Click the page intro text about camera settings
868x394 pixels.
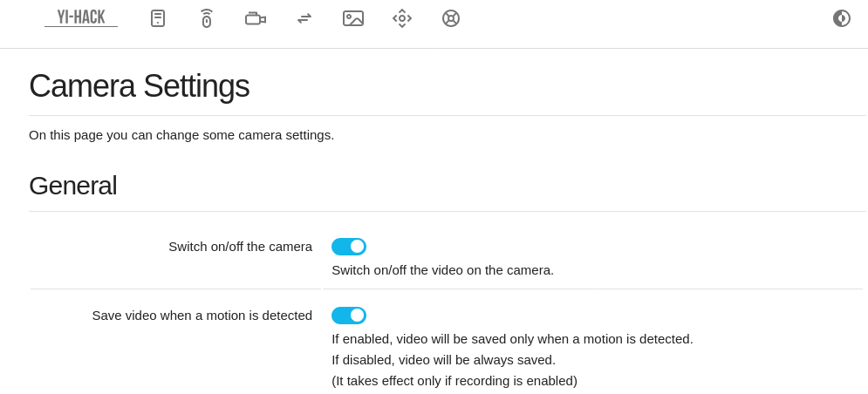click(x=181, y=135)
